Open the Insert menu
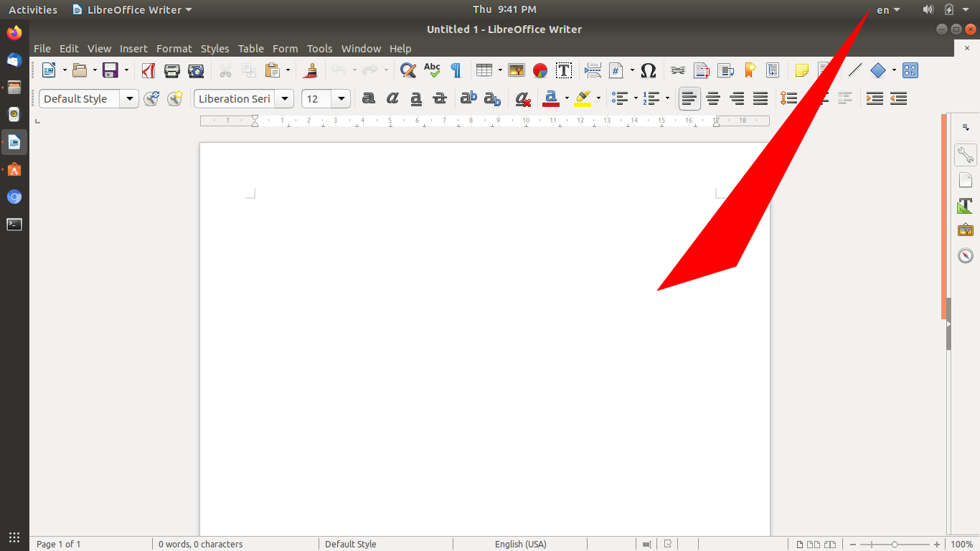The image size is (980, 551). (133, 49)
